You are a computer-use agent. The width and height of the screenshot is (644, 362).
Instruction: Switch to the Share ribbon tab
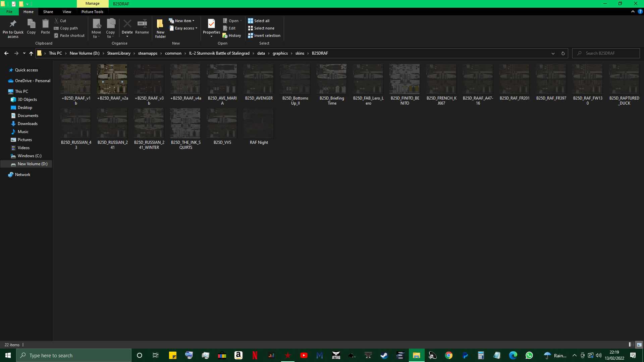point(48,12)
